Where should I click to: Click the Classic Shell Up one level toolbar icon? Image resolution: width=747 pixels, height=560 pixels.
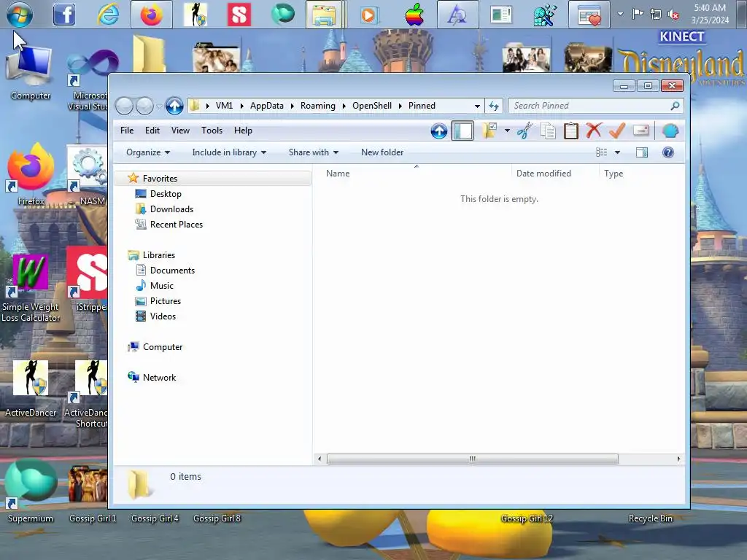tap(438, 131)
